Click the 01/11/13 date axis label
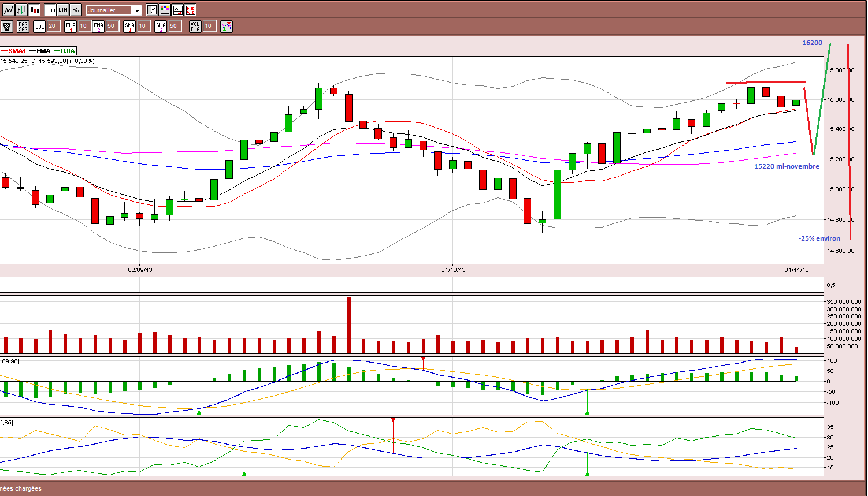Image resolution: width=868 pixels, height=496 pixels. pos(796,270)
